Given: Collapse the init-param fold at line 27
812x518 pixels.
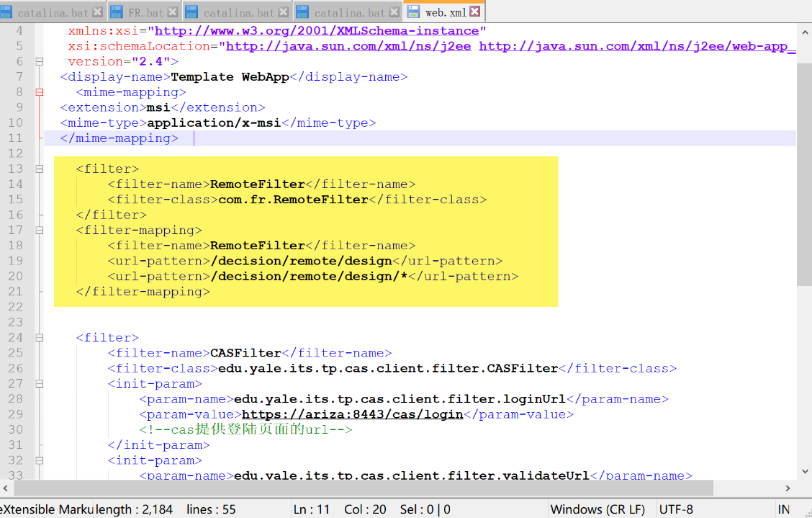Looking at the screenshot, I should (x=39, y=383).
